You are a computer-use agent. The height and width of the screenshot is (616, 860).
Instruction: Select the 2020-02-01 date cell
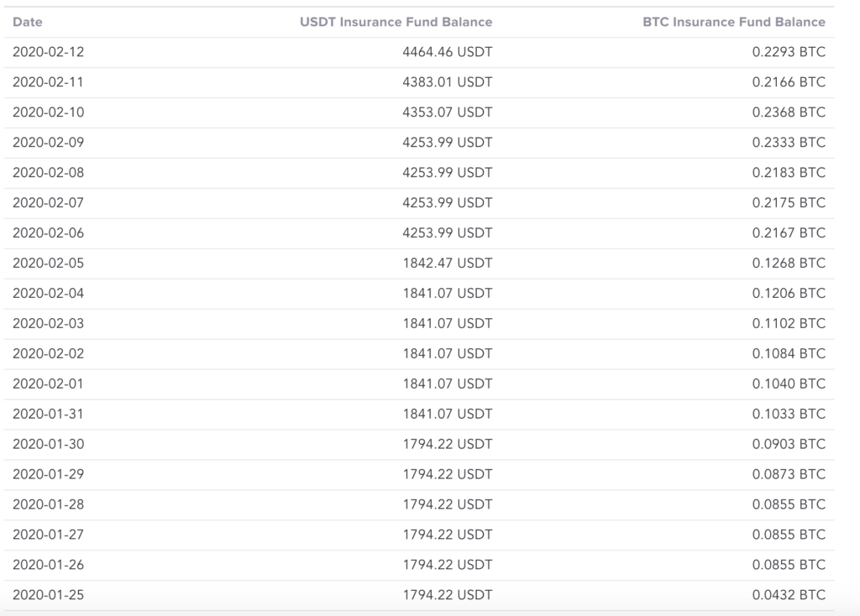tap(48, 384)
